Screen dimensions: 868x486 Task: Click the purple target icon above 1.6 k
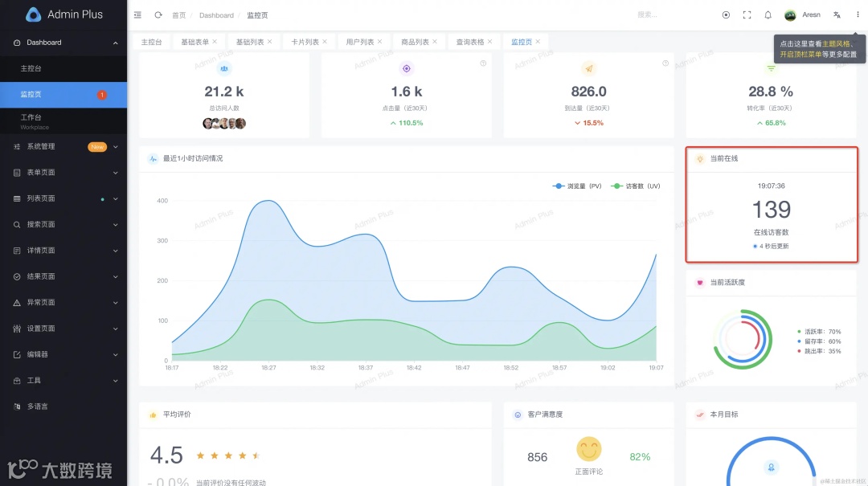pyautogui.click(x=407, y=68)
